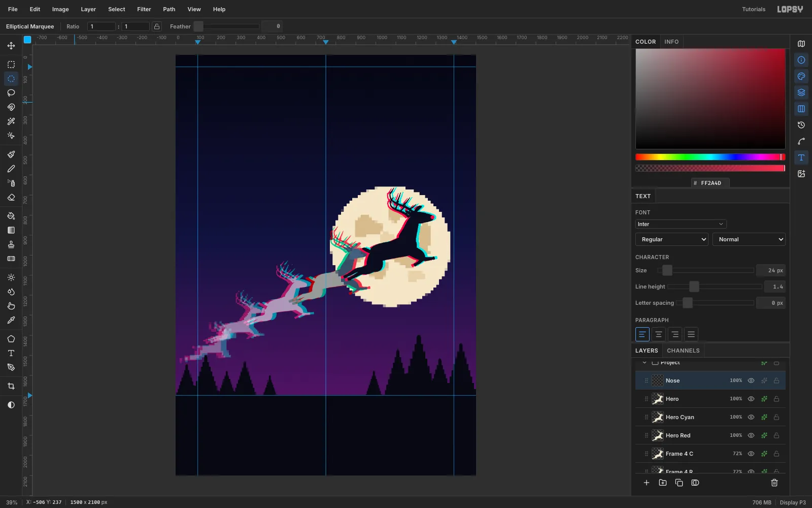Select the Clone Stamp tool
Image resolution: width=812 pixels, height=508 pixels.
coord(11,244)
